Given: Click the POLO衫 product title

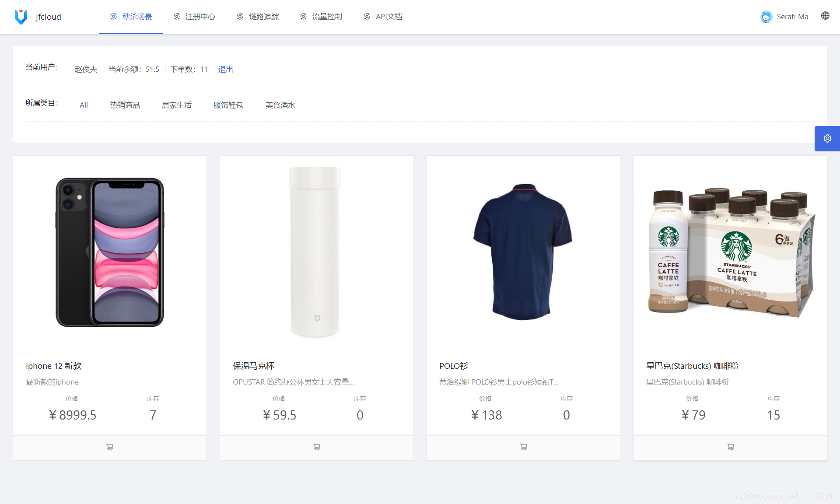Looking at the screenshot, I should [453, 366].
